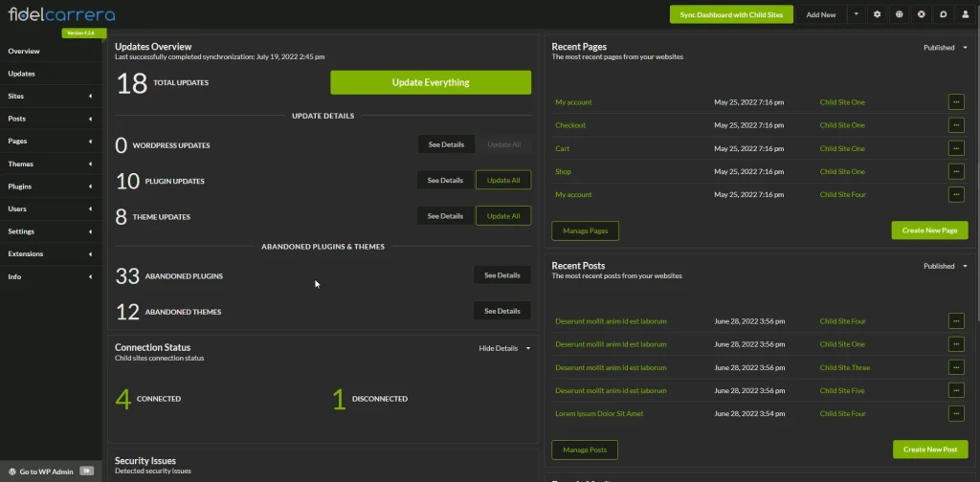Click the chat bubble icon in top bar
980x482 pixels.
tap(943, 14)
